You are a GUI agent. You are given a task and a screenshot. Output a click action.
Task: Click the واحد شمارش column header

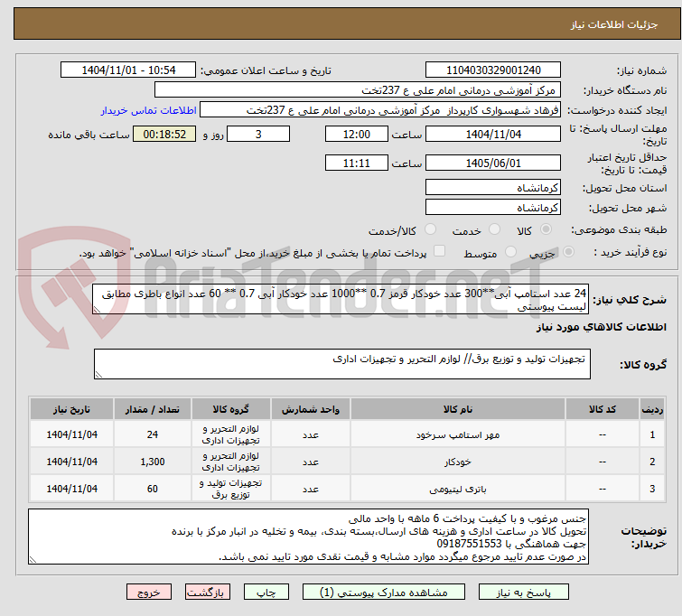coord(311,409)
